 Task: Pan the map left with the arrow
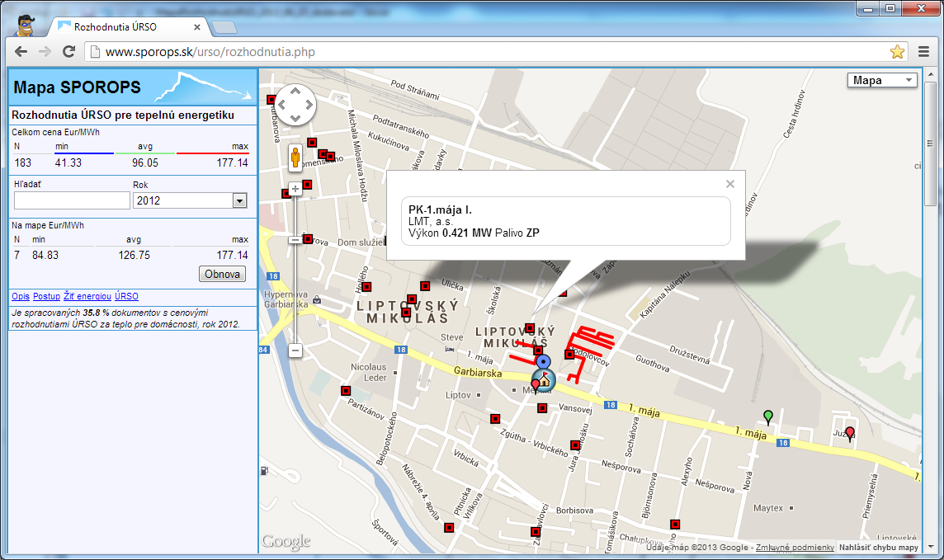[x=281, y=105]
